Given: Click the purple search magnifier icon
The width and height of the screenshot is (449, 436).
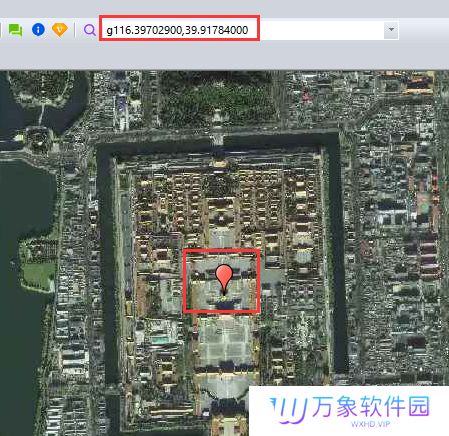Looking at the screenshot, I should click(x=89, y=30).
